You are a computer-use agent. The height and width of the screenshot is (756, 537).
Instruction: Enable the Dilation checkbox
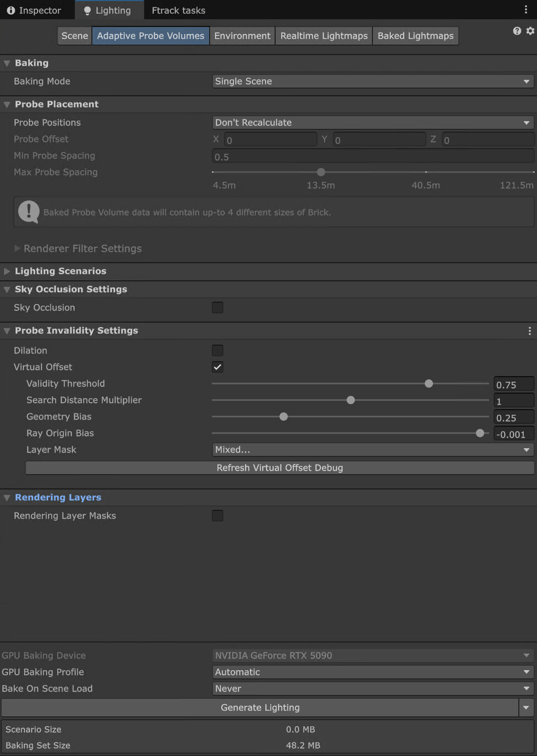click(217, 350)
